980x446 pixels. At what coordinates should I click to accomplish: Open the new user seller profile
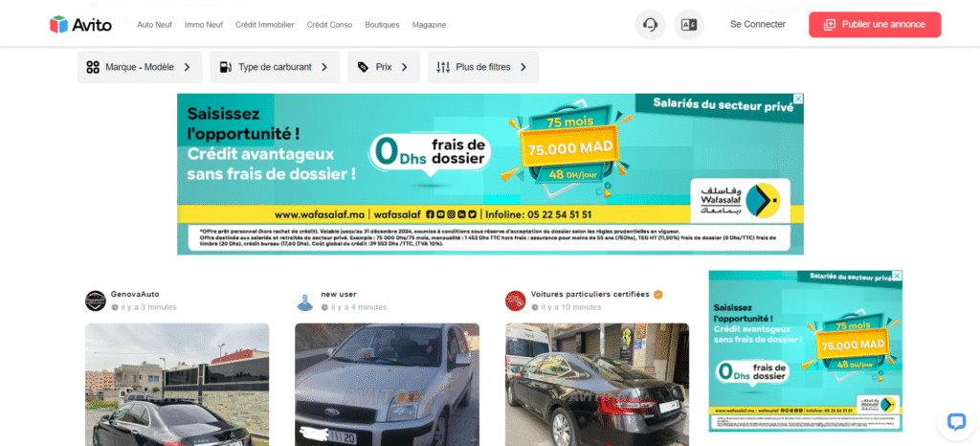(339, 294)
